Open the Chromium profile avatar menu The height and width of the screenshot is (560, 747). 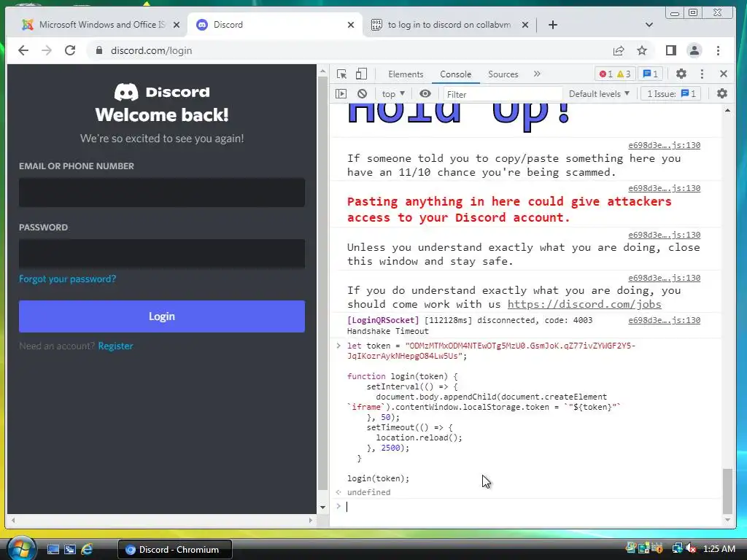(x=694, y=50)
